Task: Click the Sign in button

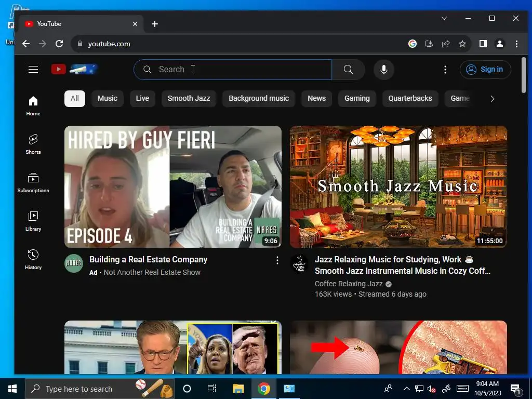Action: 485,70
